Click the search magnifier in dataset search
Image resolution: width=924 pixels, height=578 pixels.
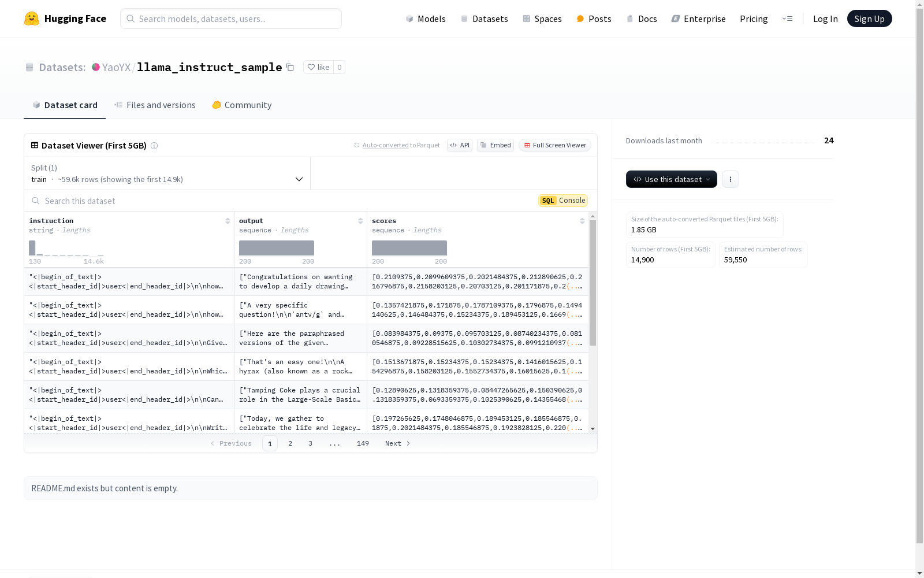pyautogui.click(x=35, y=201)
